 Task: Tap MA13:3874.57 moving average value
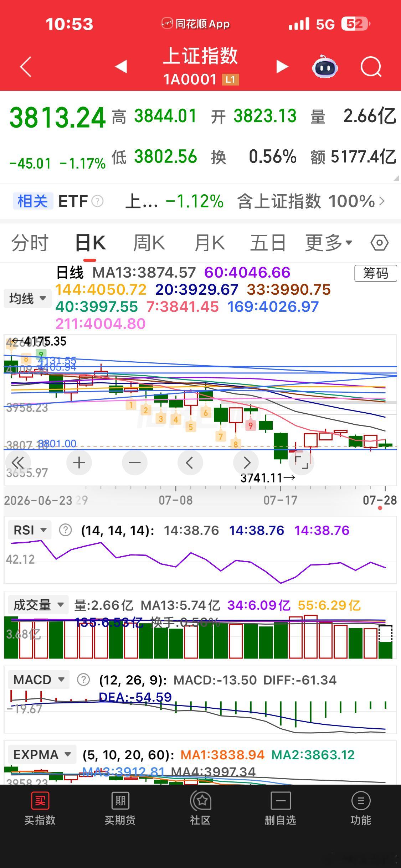tap(144, 273)
